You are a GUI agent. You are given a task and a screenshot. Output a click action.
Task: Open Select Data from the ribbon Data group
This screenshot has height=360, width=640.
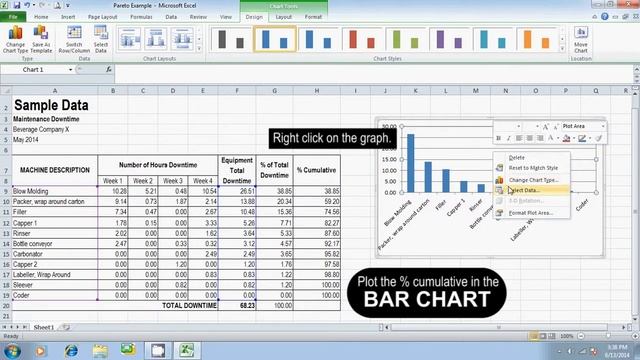pos(101,39)
